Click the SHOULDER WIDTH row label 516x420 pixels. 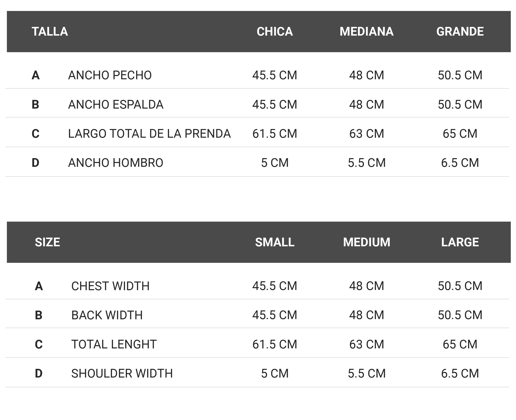(x=122, y=373)
